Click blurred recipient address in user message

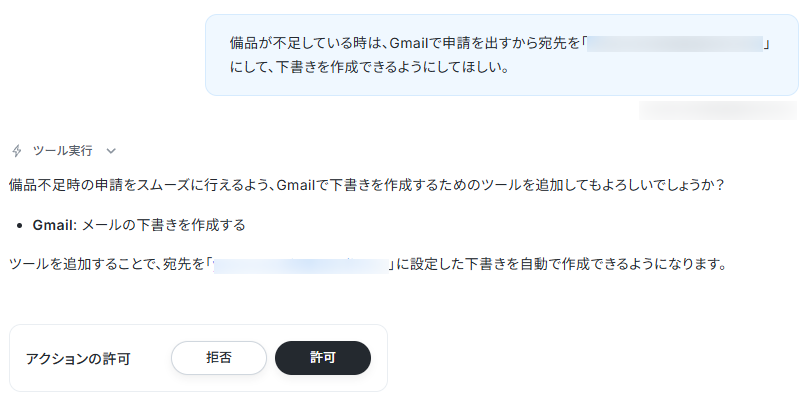675,44
